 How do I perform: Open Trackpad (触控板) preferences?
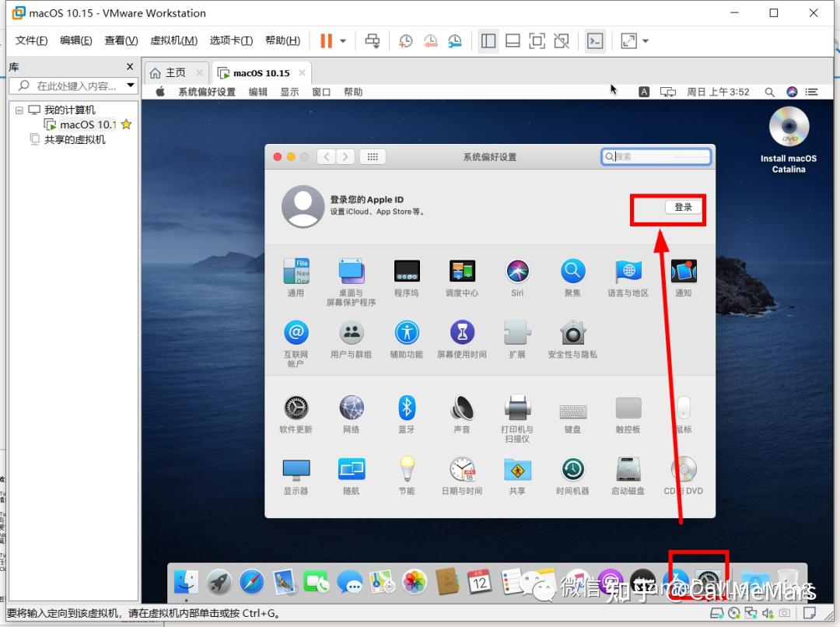coord(628,415)
